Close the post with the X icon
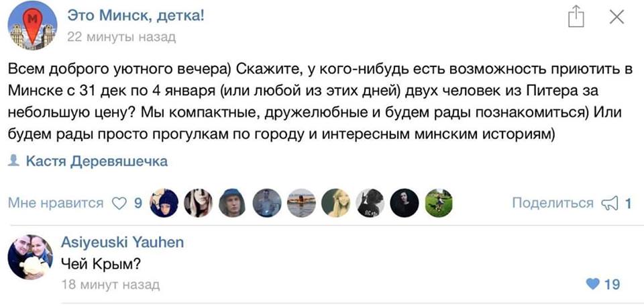Viewport: 644px width, 307px height. tap(616, 18)
